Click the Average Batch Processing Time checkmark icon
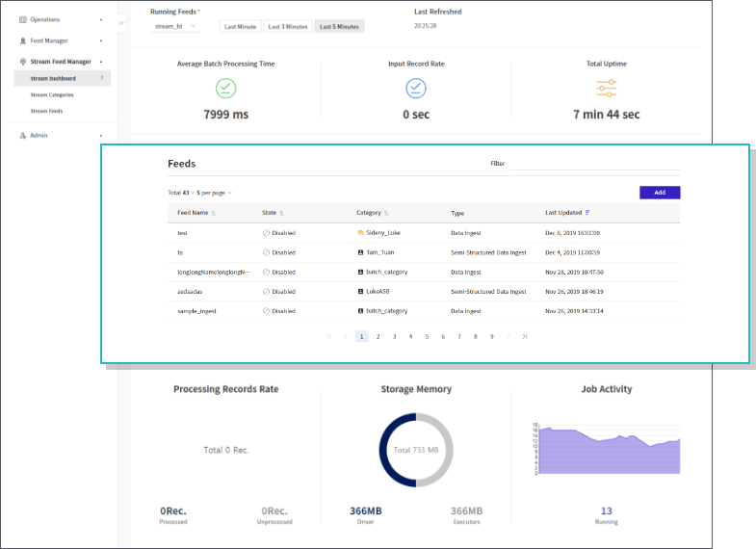The image size is (756, 549). coord(226,89)
